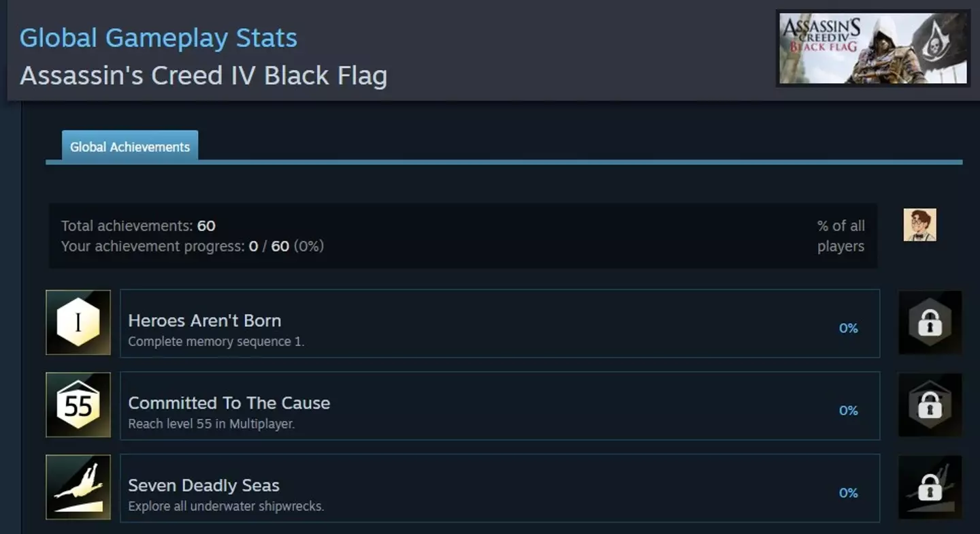Click the 0% value for Seven Deadly Seas
This screenshot has width=980, height=534.
[848, 492]
